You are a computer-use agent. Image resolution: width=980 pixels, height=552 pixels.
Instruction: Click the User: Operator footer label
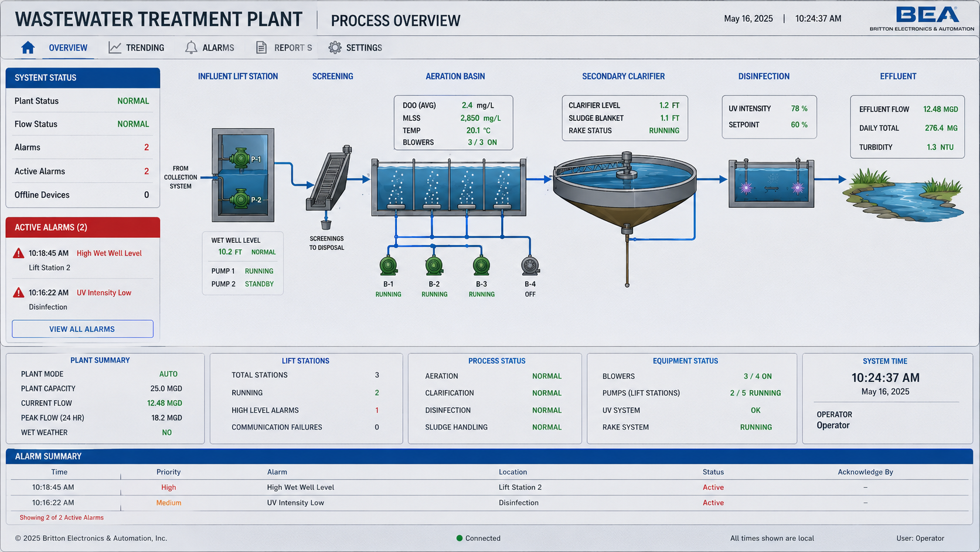920,538
